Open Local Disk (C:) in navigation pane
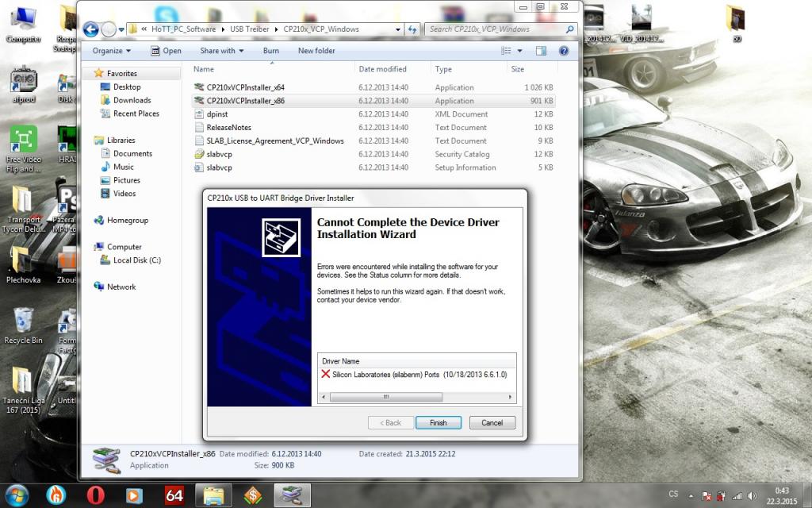This screenshot has height=508, width=812. tap(136, 260)
